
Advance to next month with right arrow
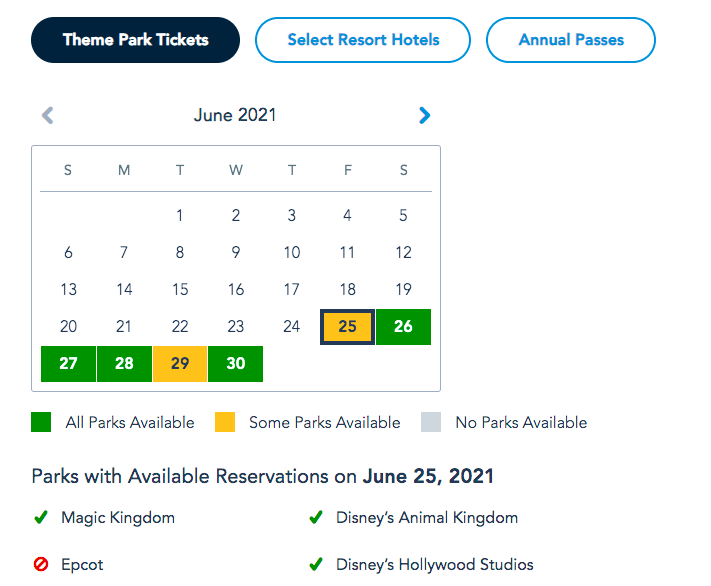tap(425, 116)
